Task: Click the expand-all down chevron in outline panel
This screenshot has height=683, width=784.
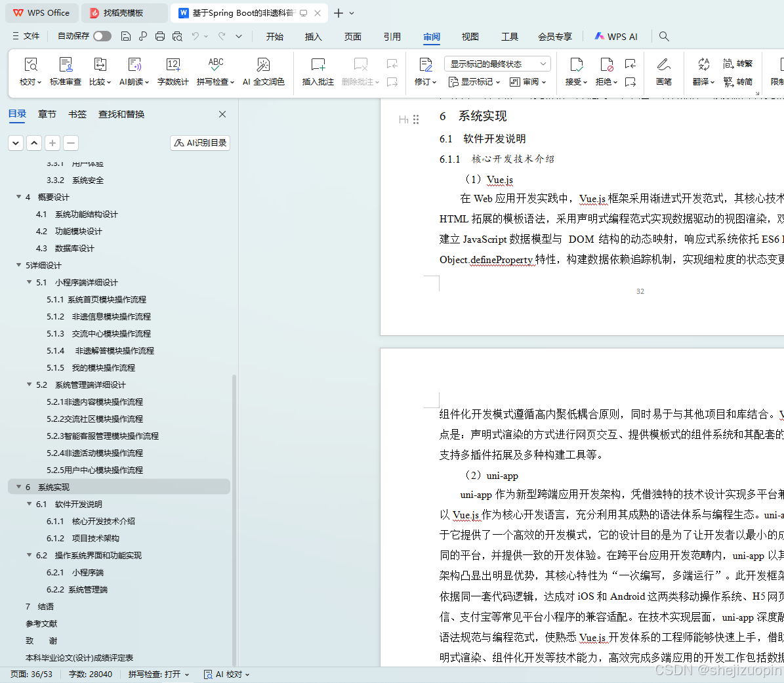Action: [x=16, y=143]
